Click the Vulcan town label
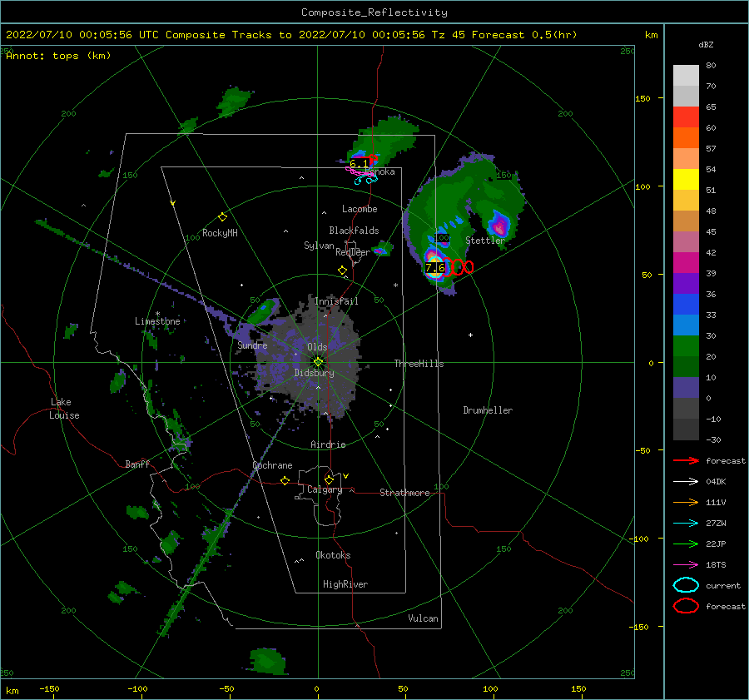Viewport: 749px width, 700px height. [x=423, y=618]
